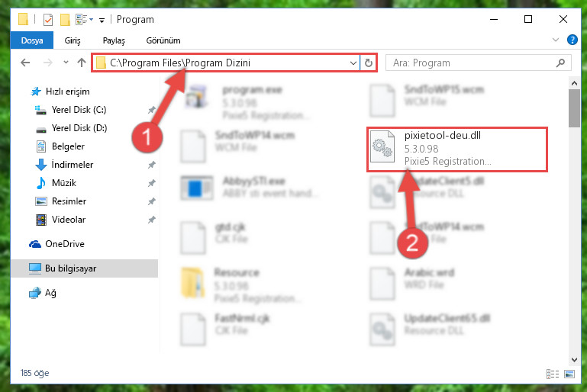Refresh the current folder view
Screen dimensions: 587x392
(x=369, y=63)
